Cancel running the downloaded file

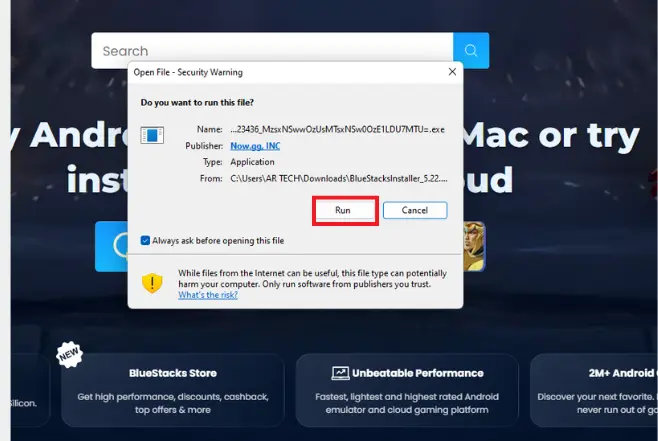click(414, 210)
